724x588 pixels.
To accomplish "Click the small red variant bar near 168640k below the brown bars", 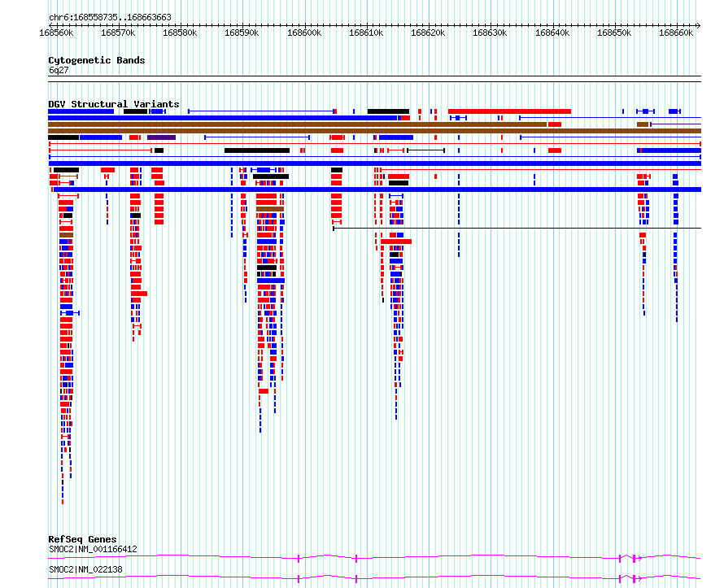I will (555, 150).
